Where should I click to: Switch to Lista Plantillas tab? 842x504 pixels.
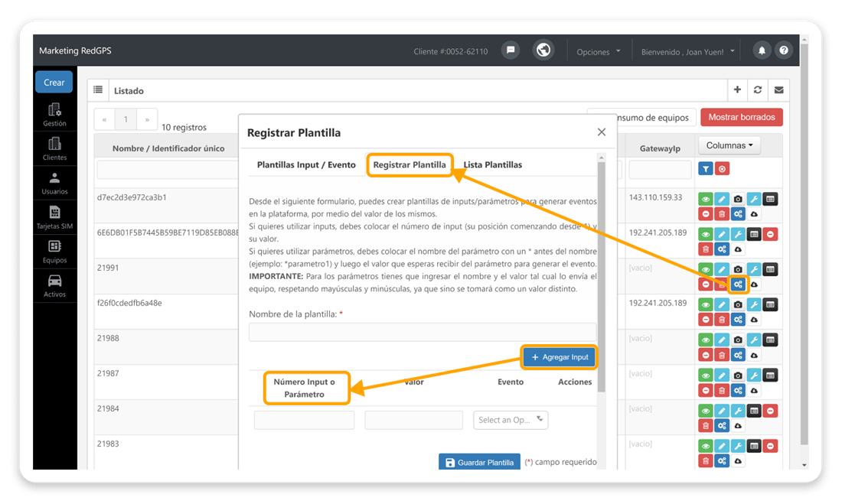(x=492, y=164)
